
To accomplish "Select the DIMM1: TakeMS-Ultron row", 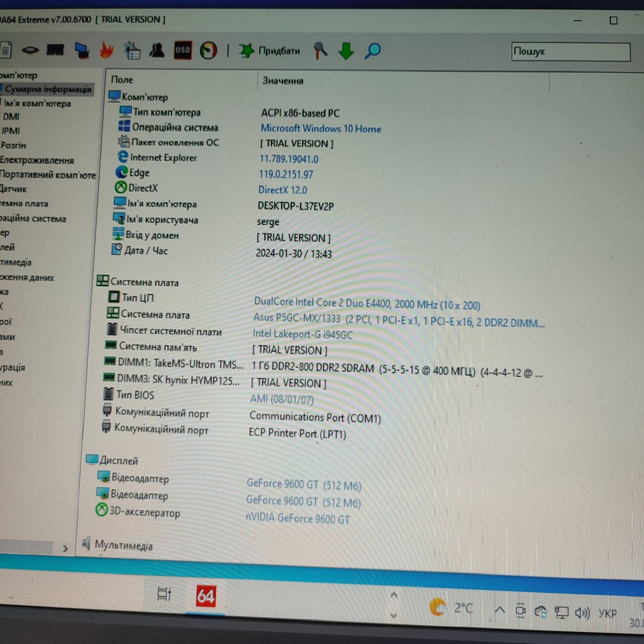I will [180, 364].
